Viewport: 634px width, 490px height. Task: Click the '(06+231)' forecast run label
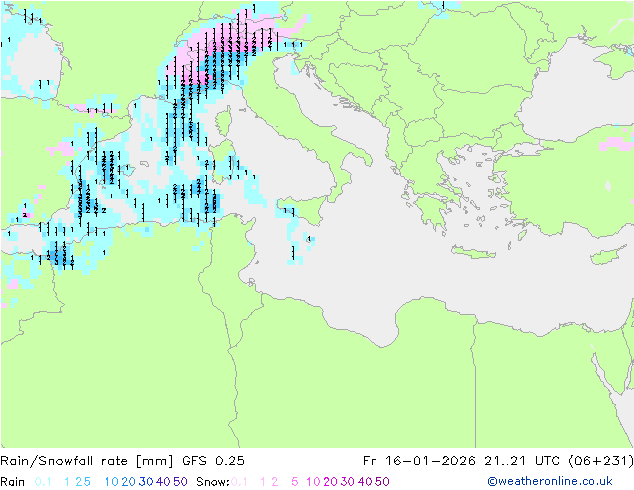(x=600, y=461)
